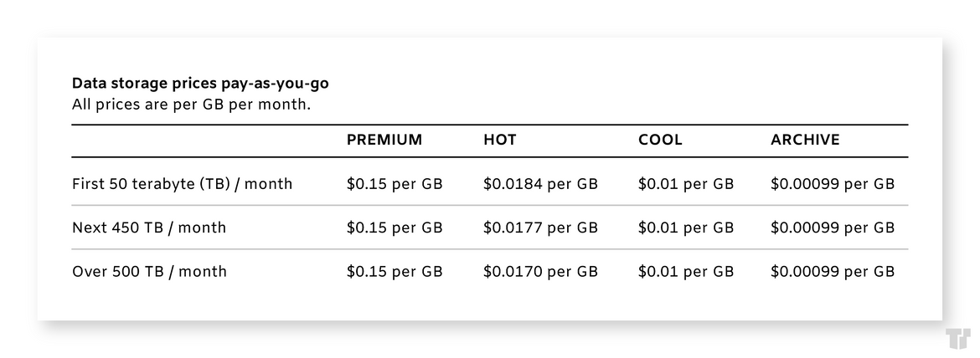This screenshot has height=358, width=980.
Task: Click the Hot price $0.0170 per GB
Action: 540,271
